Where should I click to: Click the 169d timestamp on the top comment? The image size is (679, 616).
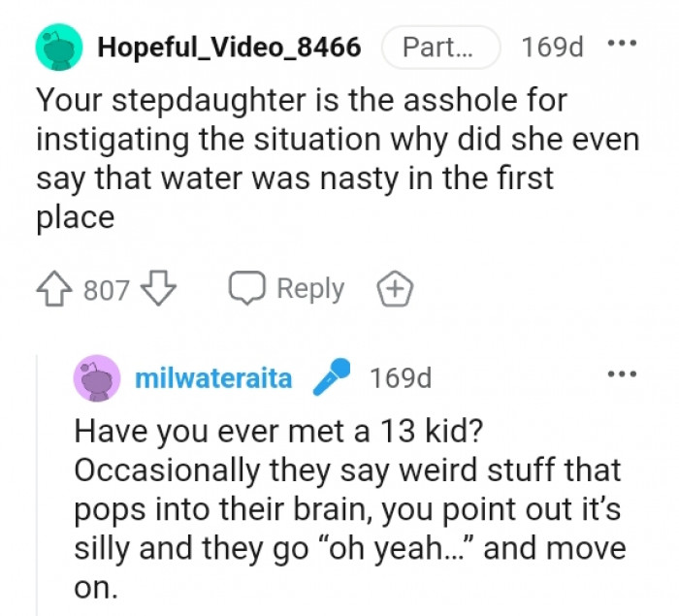point(552,47)
